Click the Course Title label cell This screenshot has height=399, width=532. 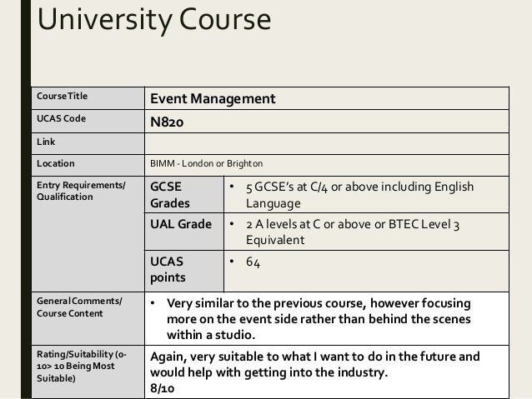click(88, 98)
